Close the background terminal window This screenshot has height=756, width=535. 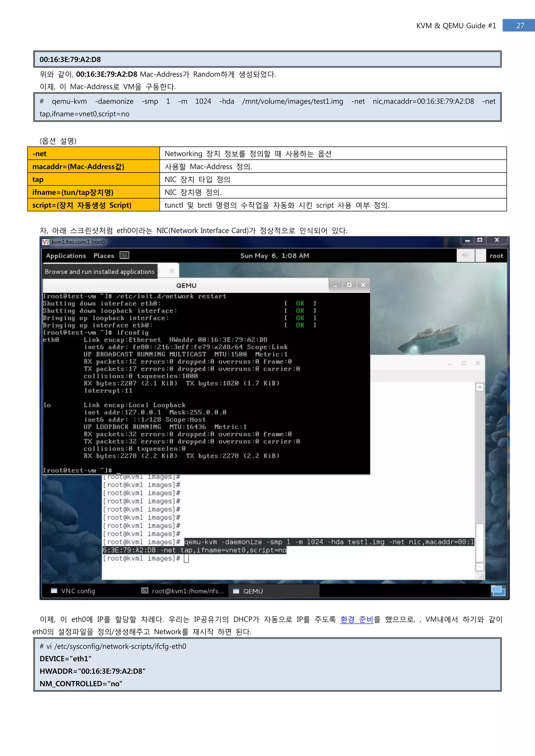477,363
